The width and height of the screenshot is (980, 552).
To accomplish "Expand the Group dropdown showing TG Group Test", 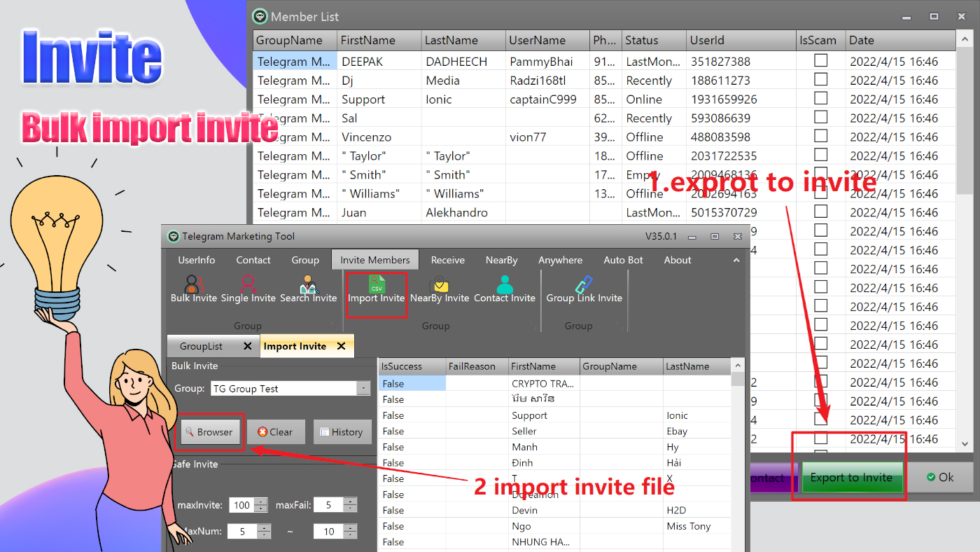I will [x=363, y=388].
